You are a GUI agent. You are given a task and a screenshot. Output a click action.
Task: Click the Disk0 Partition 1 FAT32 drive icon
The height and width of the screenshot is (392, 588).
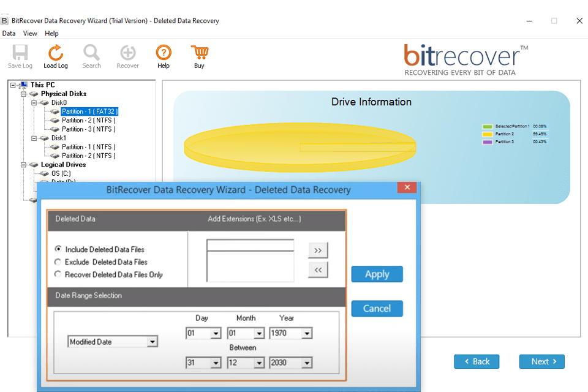(x=55, y=112)
